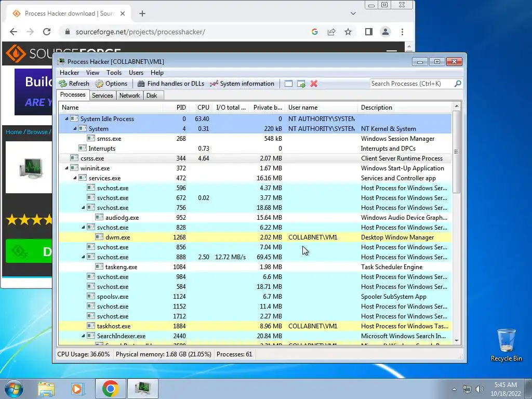Open Find handles or DLLs
The width and height of the screenshot is (532, 399).
170,84
